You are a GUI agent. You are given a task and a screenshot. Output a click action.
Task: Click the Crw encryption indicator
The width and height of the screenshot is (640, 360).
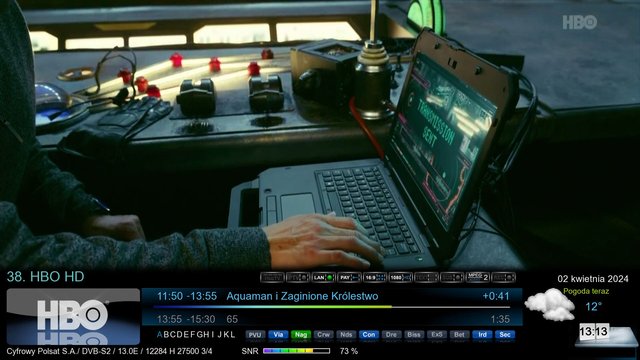click(x=323, y=335)
